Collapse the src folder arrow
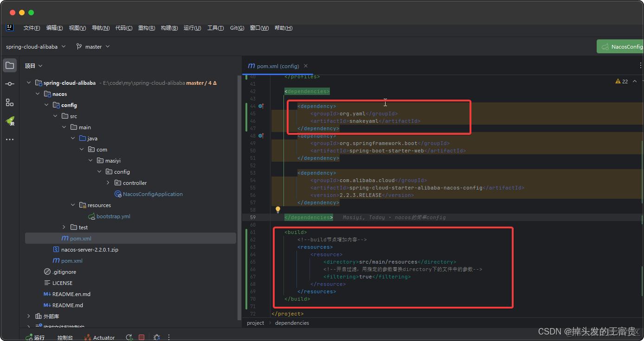Screen dimensions: 644x341 coord(55,116)
